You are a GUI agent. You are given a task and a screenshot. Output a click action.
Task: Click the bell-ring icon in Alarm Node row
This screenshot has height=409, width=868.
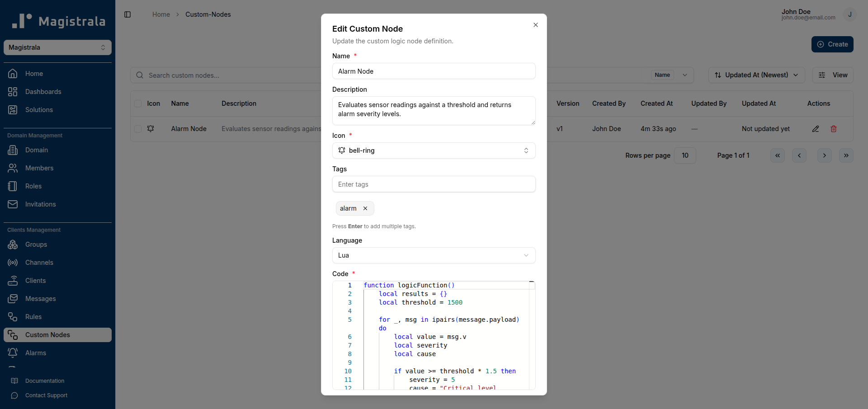tap(151, 129)
